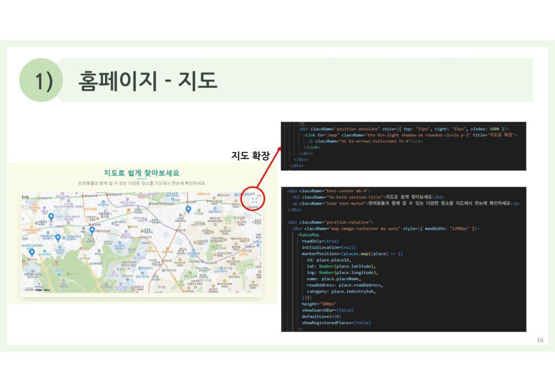555x392 pixels.
Task: Click the slide page number 16
Action: point(540,340)
